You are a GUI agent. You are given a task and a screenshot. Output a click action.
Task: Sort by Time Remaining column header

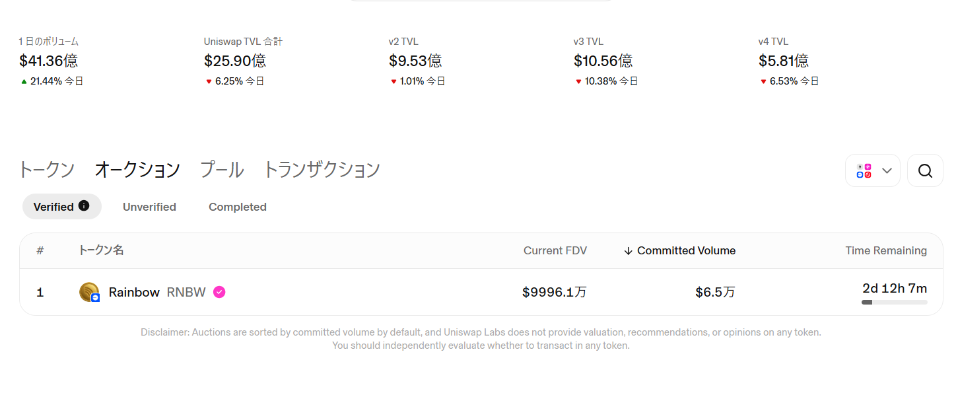(x=886, y=251)
